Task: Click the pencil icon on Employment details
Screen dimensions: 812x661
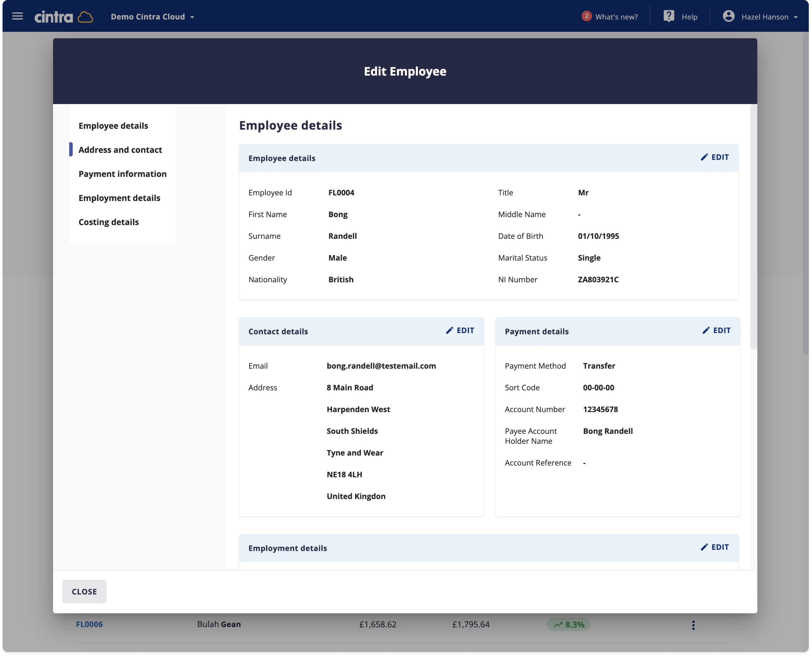Action: (704, 547)
